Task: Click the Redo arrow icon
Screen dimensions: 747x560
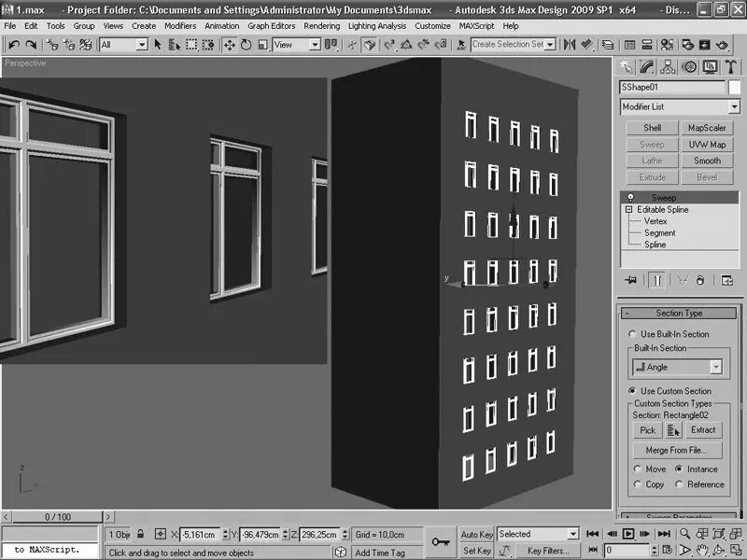Action: [x=31, y=45]
